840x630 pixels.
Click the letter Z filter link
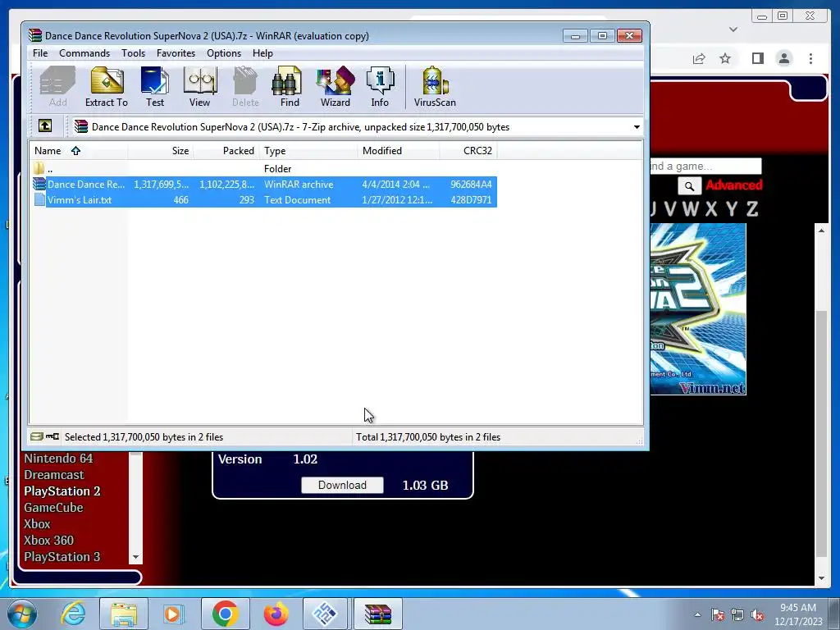coord(752,208)
